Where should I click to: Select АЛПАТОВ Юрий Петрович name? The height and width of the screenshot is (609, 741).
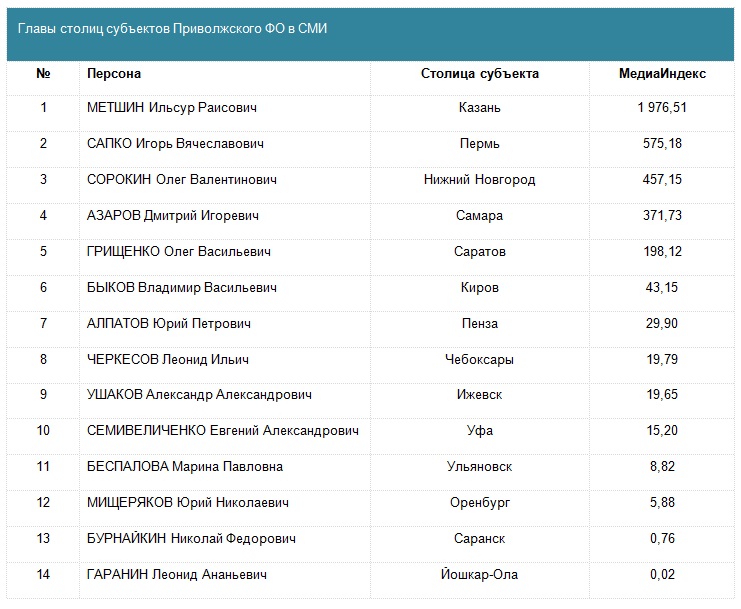point(169,324)
